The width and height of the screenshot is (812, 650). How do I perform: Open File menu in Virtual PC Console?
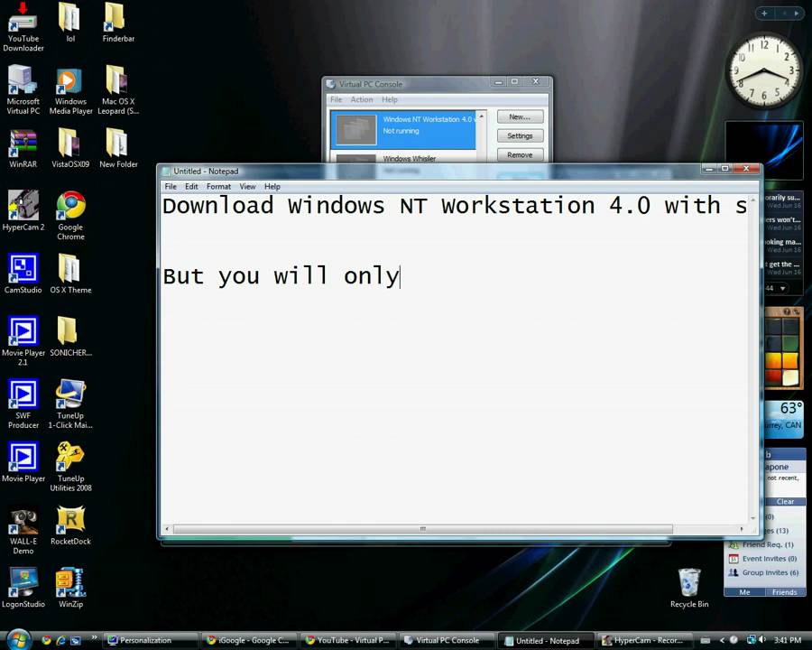[x=337, y=99]
